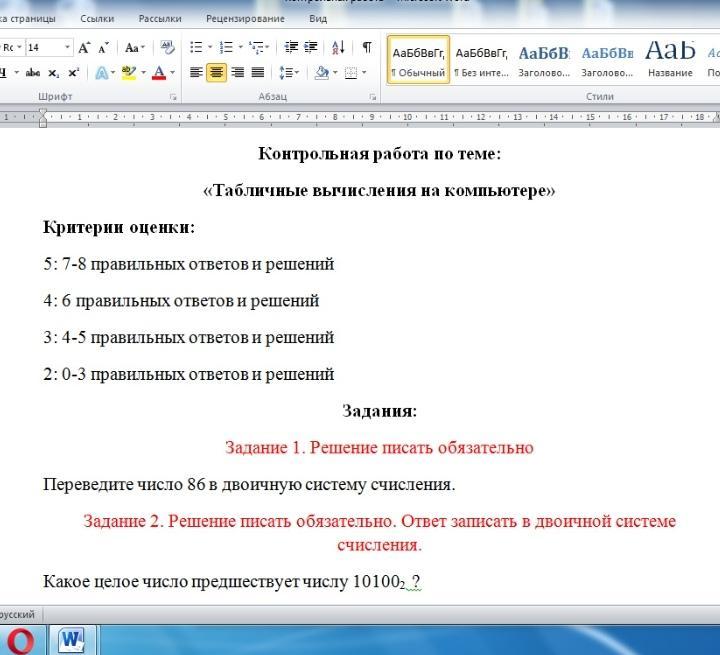
Task: Increase paragraph indent
Action: [x=311, y=47]
